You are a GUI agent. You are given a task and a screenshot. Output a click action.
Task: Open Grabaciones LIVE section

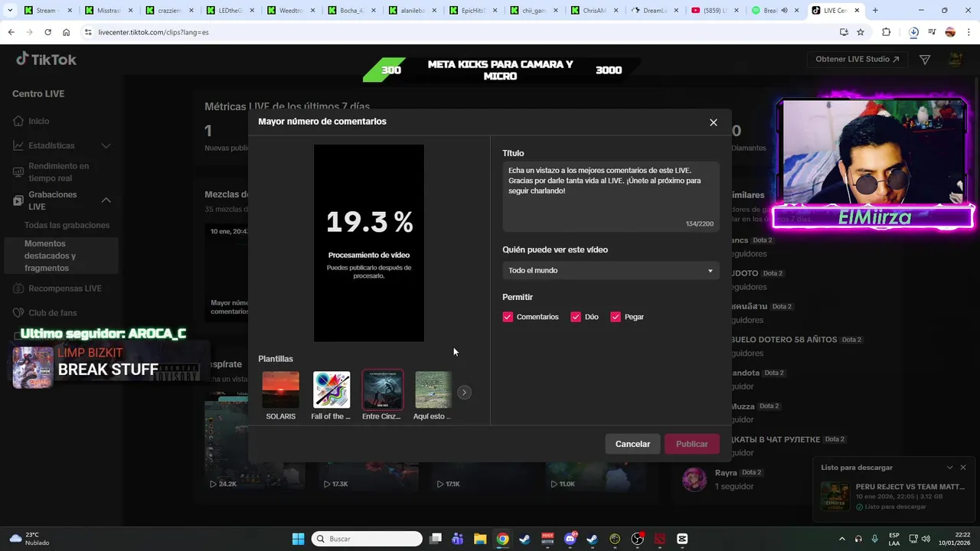tap(52, 201)
